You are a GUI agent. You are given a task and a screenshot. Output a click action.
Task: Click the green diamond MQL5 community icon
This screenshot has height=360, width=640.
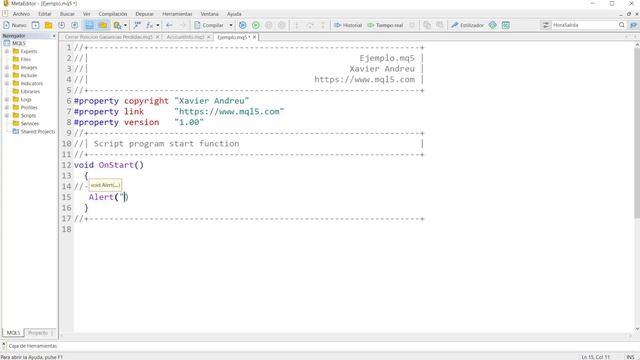coord(493,25)
